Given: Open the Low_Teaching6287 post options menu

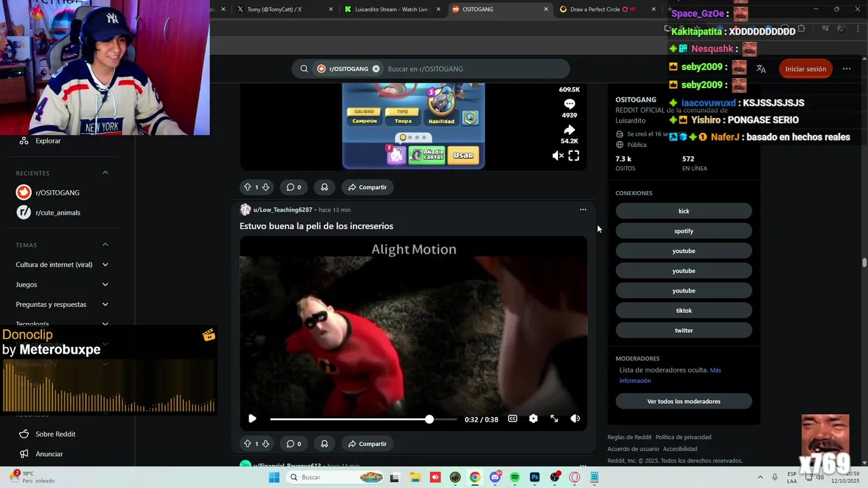Looking at the screenshot, I should click(583, 209).
